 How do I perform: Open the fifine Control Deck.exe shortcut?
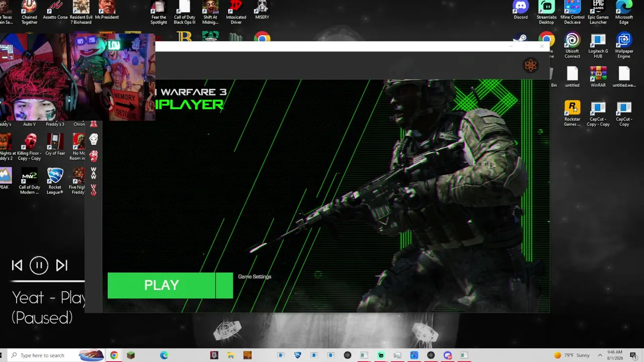coord(573,12)
